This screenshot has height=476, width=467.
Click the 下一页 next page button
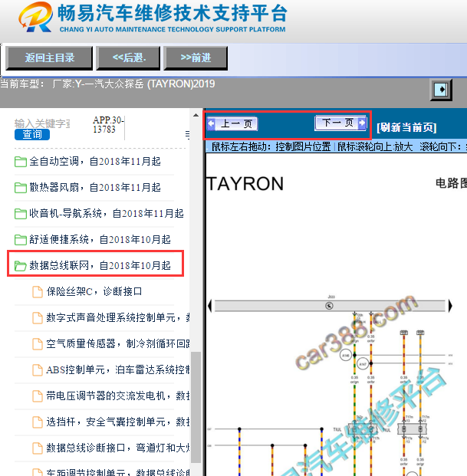[340, 123]
